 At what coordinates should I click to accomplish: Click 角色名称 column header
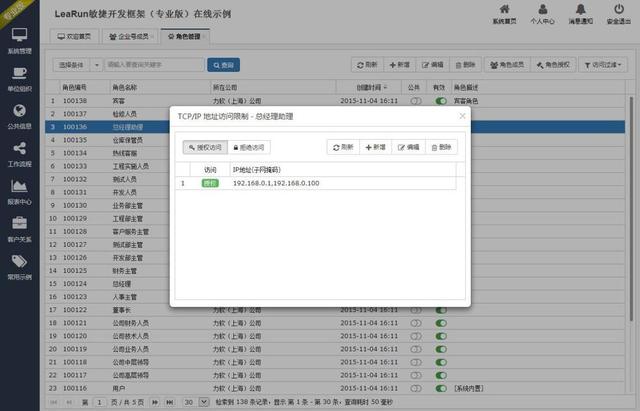click(160, 87)
